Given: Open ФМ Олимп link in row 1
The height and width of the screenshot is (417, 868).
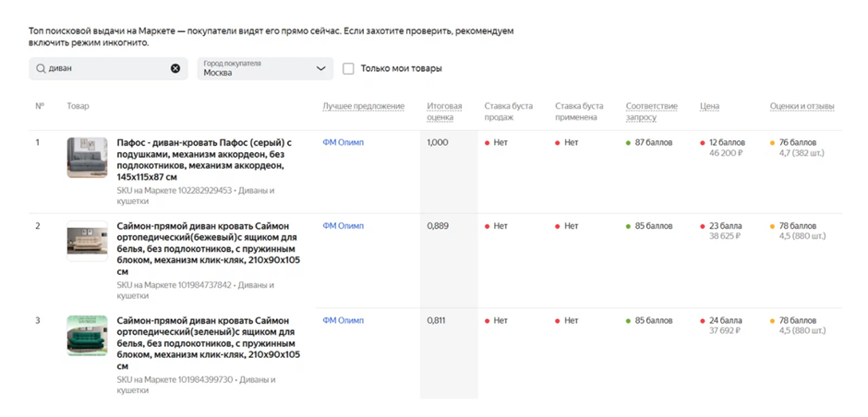Looking at the screenshot, I should [x=344, y=142].
